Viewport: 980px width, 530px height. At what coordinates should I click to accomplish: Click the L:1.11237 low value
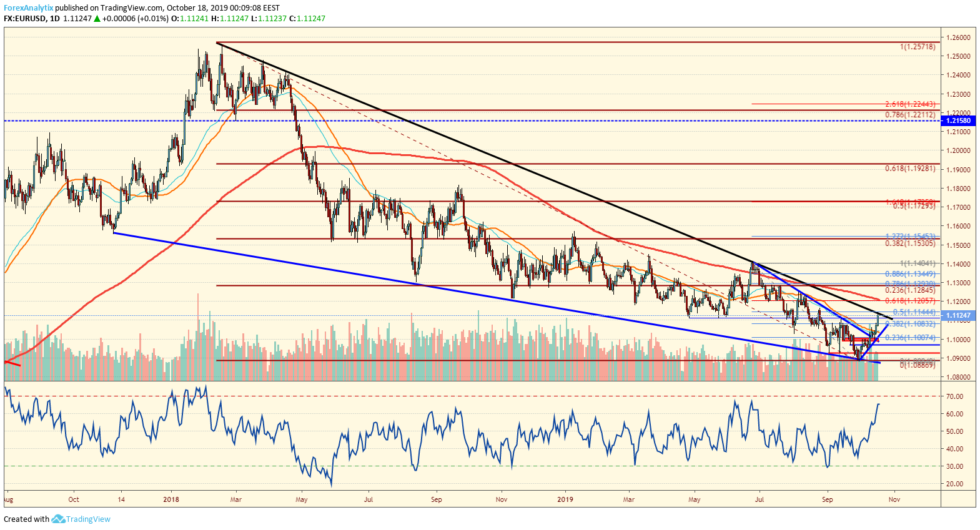(x=269, y=19)
